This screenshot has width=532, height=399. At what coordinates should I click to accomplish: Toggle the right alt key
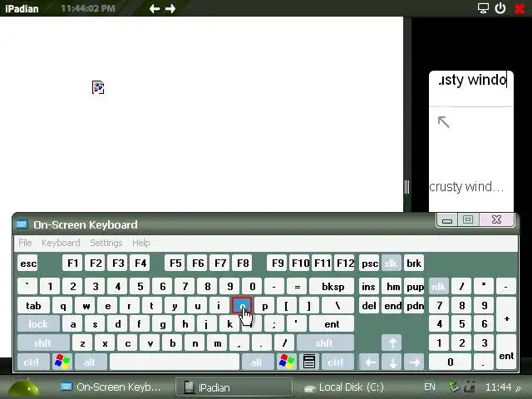pyautogui.click(x=257, y=362)
